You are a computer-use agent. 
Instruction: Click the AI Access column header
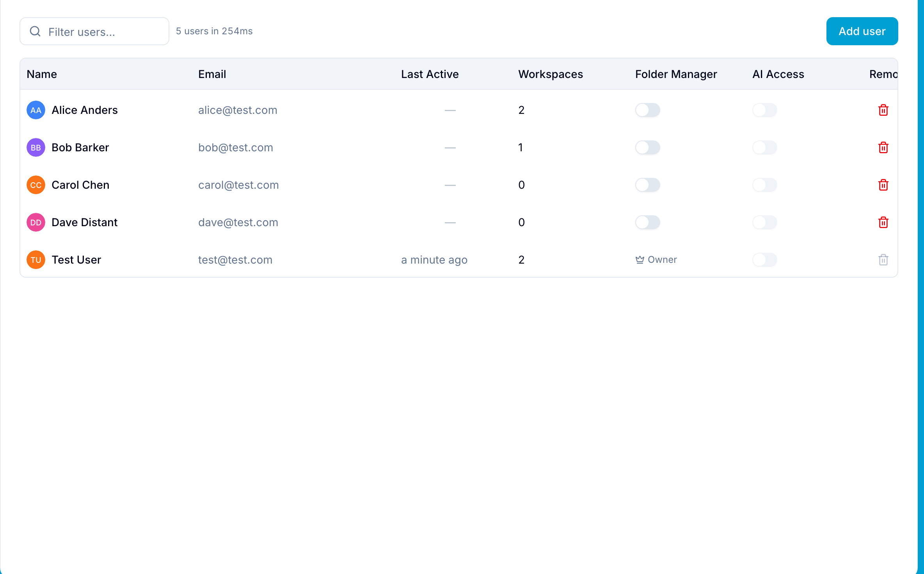pyautogui.click(x=778, y=74)
